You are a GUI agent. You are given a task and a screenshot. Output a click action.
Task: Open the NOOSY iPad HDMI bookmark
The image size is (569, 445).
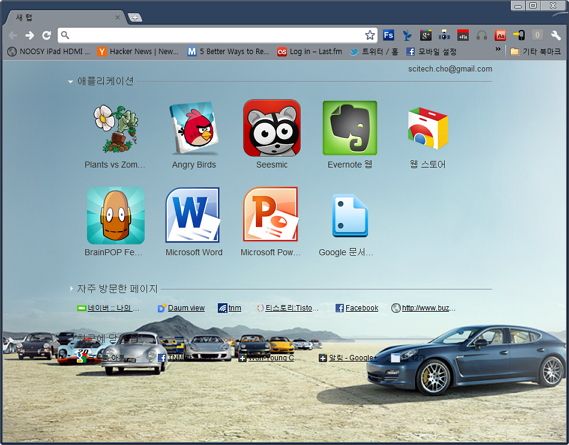point(48,52)
